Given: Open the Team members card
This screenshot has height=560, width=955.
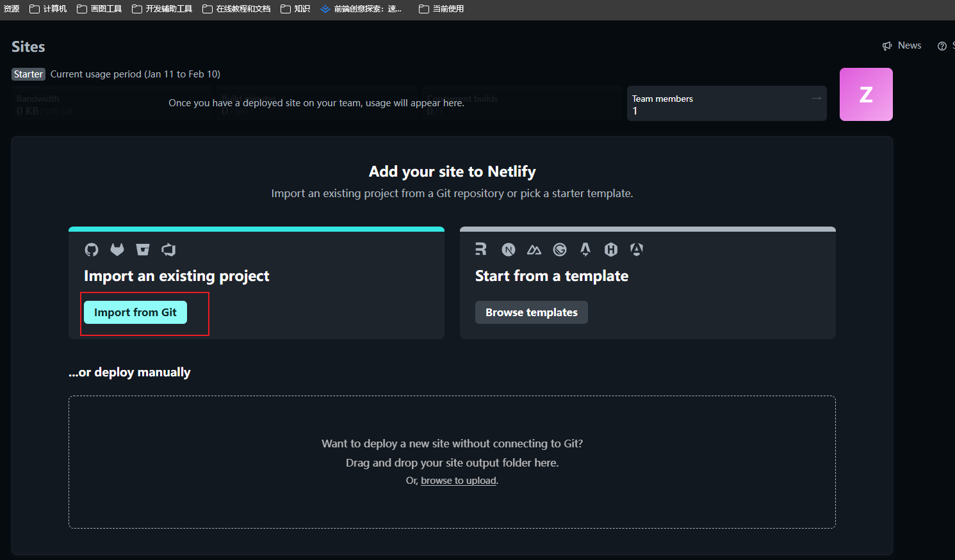Looking at the screenshot, I should click(x=727, y=104).
